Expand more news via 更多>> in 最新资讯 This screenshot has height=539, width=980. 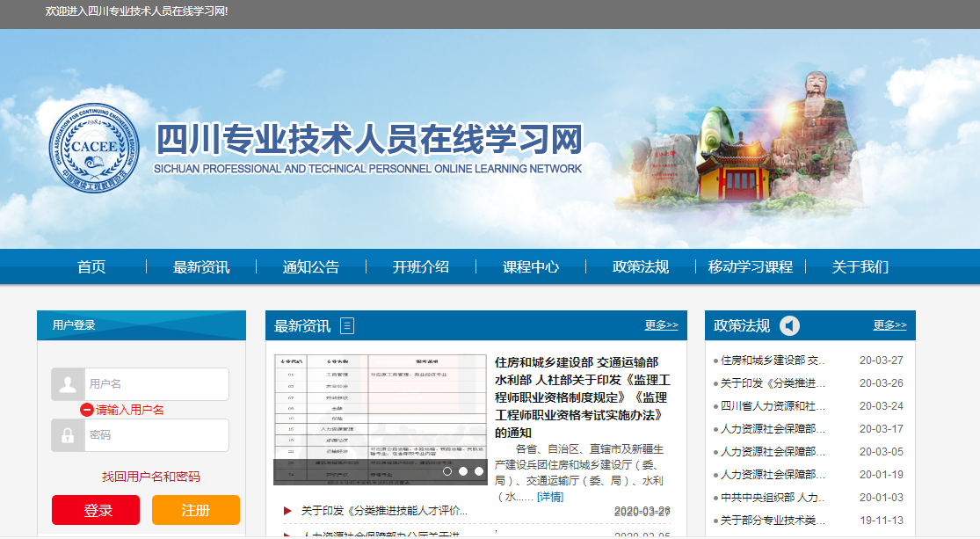(661, 325)
